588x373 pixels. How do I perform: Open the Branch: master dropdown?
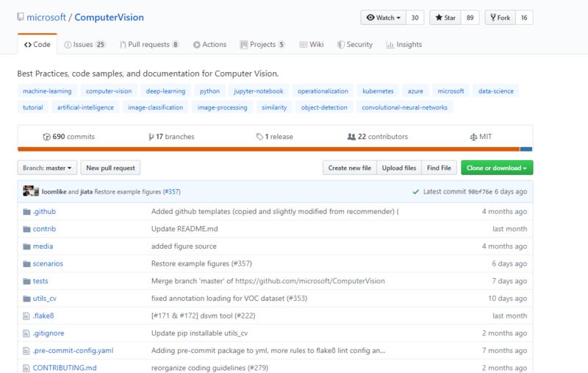tap(47, 168)
